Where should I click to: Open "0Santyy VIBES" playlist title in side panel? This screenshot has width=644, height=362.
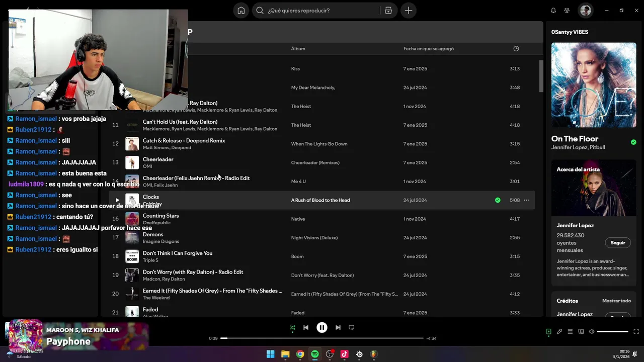pos(570,32)
